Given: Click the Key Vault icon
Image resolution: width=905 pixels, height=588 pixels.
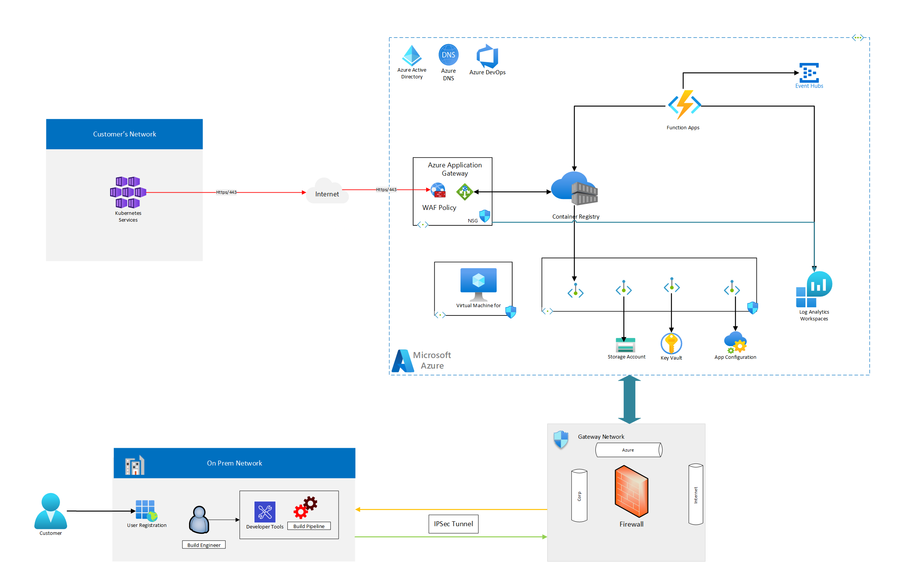Looking at the screenshot, I should pos(671,345).
